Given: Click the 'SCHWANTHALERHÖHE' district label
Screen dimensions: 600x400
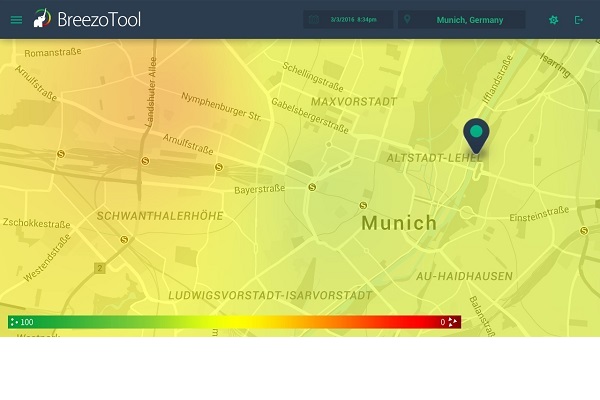Looking at the screenshot, I should [x=160, y=216].
